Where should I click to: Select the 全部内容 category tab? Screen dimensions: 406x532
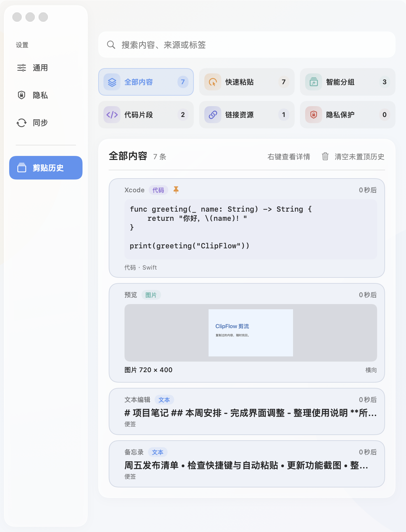coord(146,82)
